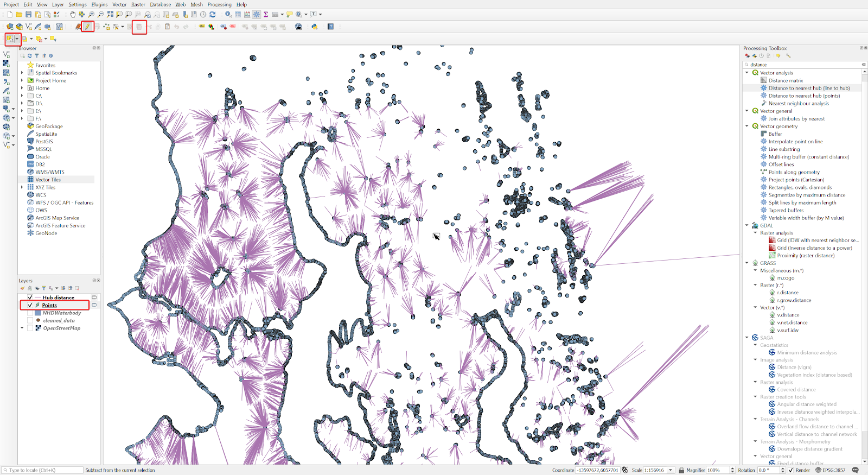The height and width of the screenshot is (475, 868).
Task: Click the Temporal Controller clock icon
Action: [203, 15]
